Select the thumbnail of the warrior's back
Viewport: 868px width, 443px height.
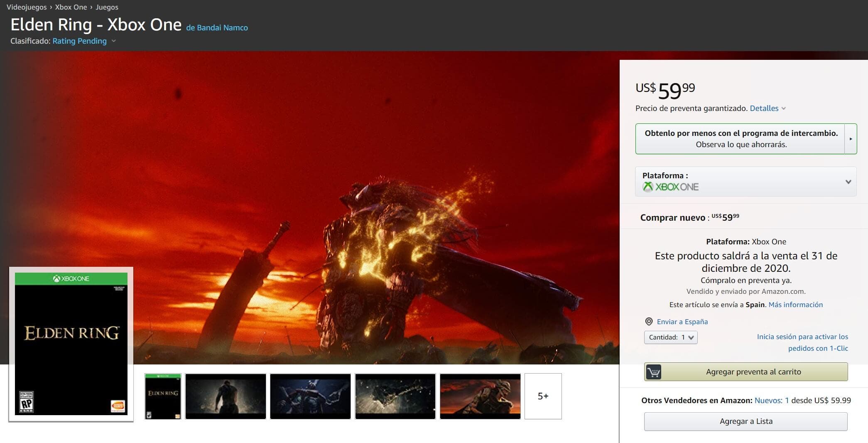tap(226, 396)
